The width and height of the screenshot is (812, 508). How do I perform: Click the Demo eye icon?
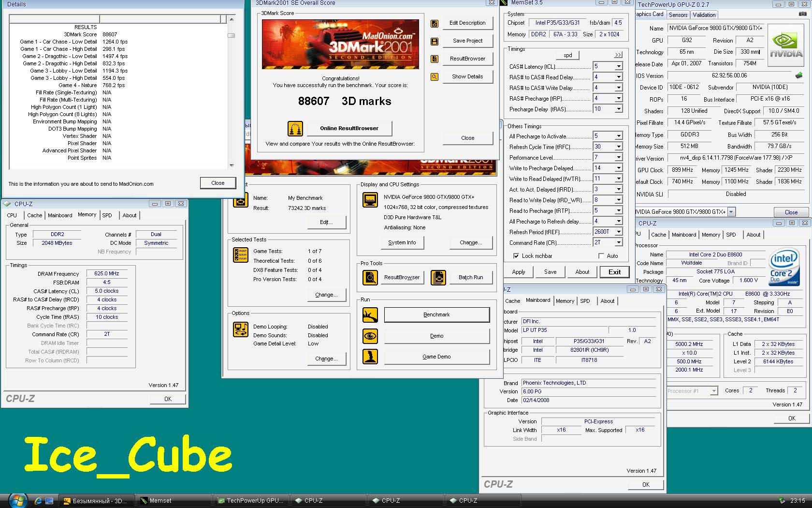(x=370, y=336)
